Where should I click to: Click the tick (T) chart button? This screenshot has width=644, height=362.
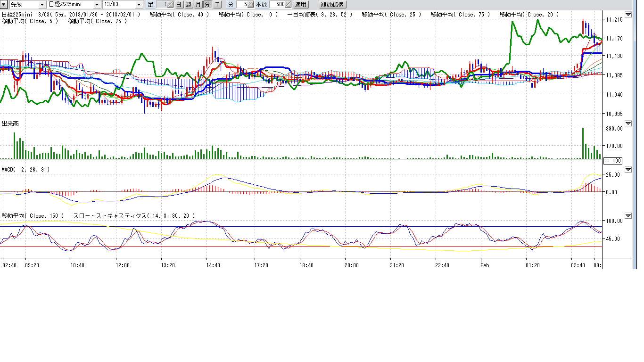216,4
